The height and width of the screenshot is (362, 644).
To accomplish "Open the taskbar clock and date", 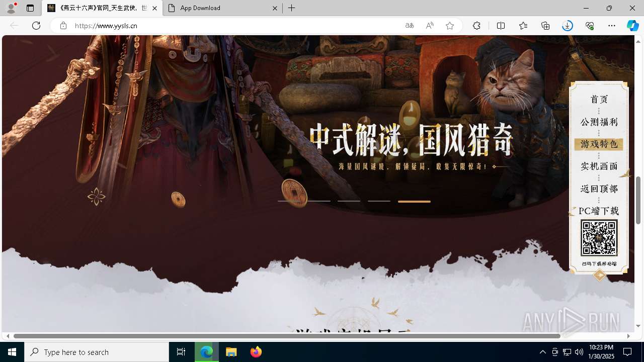I will [601, 352].
